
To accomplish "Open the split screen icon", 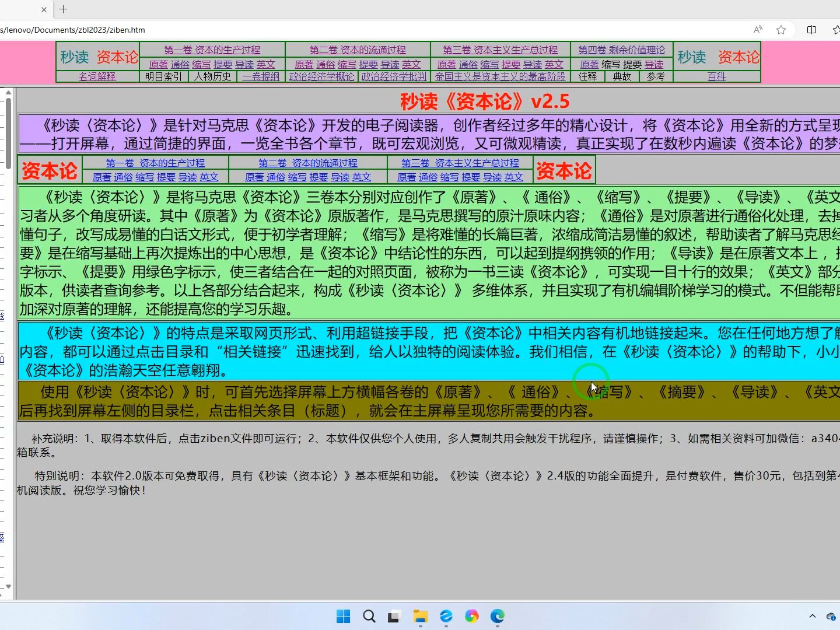I will [x=811, y=30].
